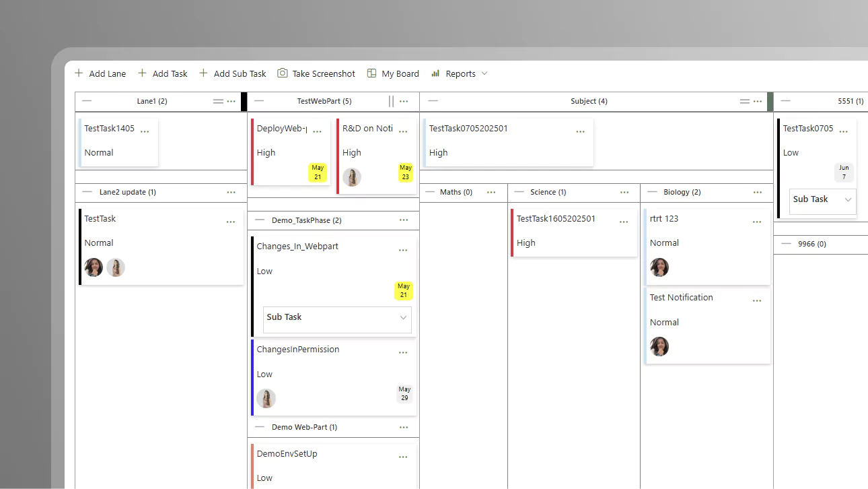
Task: Click Add Task in the toolbar
Action: (163, 73)
